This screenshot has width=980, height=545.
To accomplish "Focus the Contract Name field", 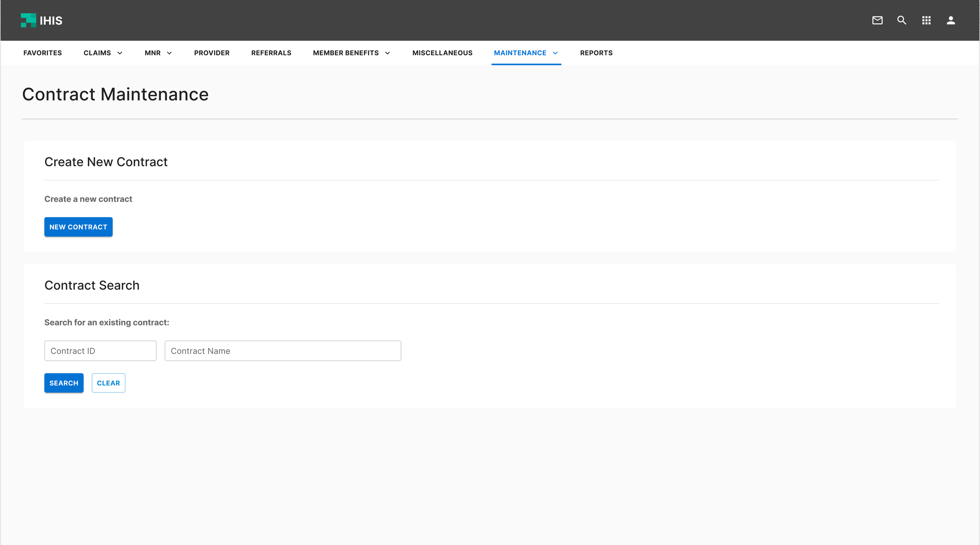I will [283, 351].
